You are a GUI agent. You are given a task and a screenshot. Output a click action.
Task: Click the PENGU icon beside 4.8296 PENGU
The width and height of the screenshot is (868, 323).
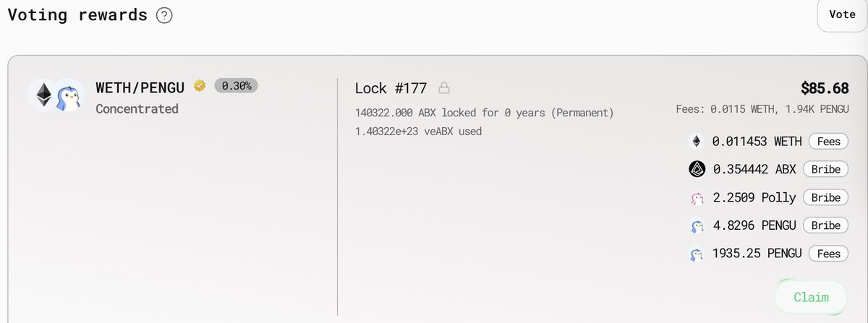pos(697,225)
